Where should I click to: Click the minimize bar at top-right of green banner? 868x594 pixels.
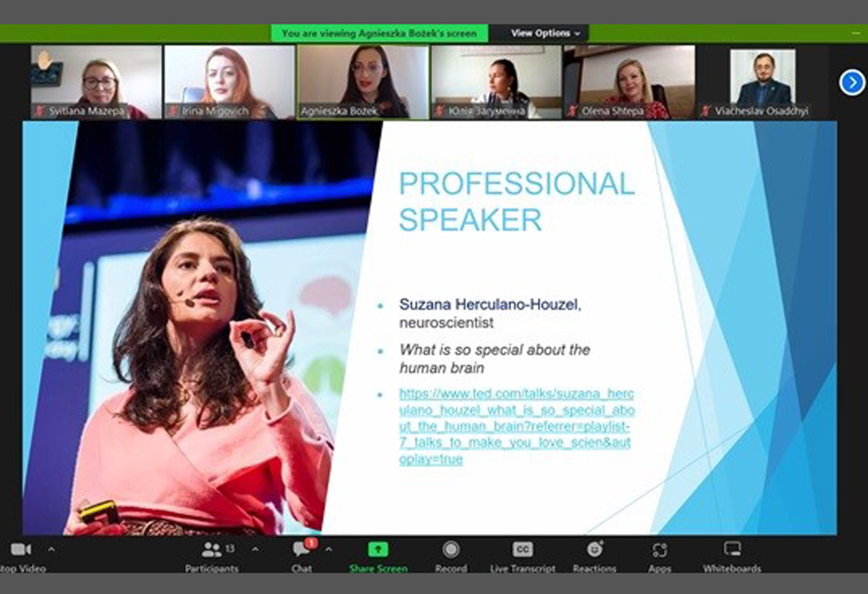click(856, 33)
